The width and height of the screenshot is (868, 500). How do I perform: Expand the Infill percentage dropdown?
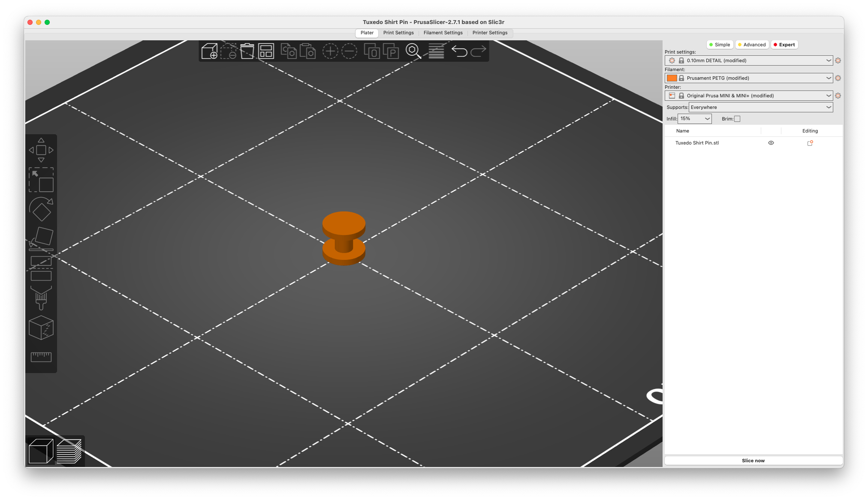(694, 119)
